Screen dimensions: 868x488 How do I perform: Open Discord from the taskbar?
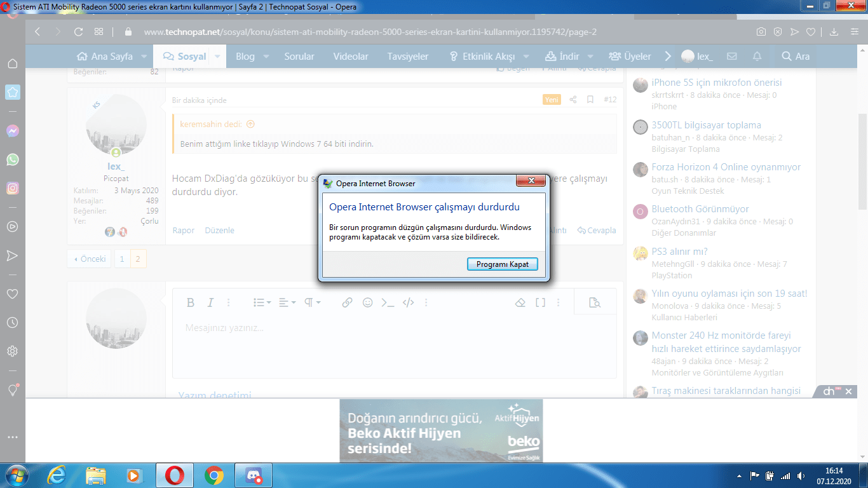[254, 475]
